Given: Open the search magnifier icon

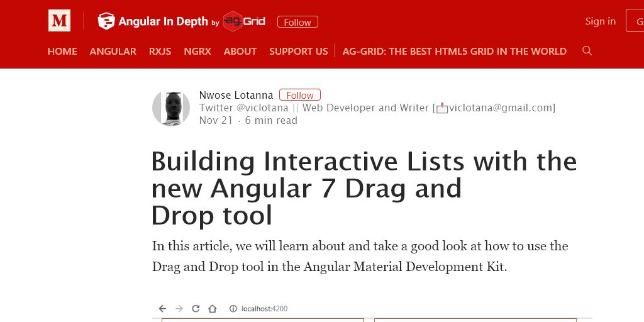Looking at the screenshot, I should [x=587, y=50].
